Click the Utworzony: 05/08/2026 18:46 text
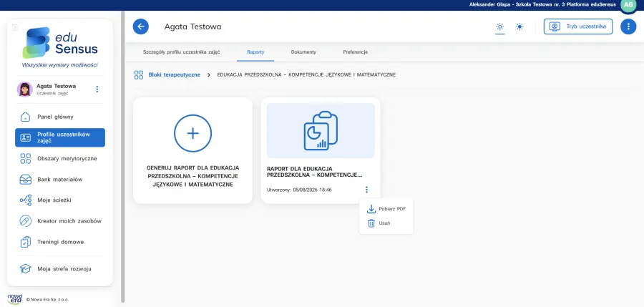The image size is (644, 307). pyautogui.click(x=299, y=190)
